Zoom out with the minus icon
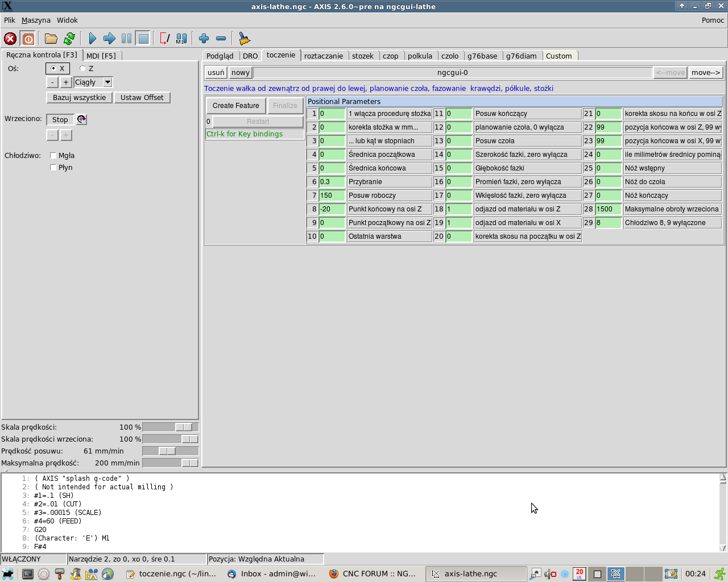This screenshot has width=728, height=582. pyautogui.click(x=221, y=39)
